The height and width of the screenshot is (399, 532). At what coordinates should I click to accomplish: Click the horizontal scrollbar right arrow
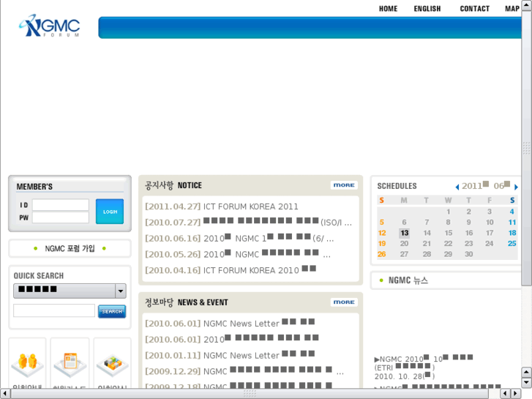[515, 393]
